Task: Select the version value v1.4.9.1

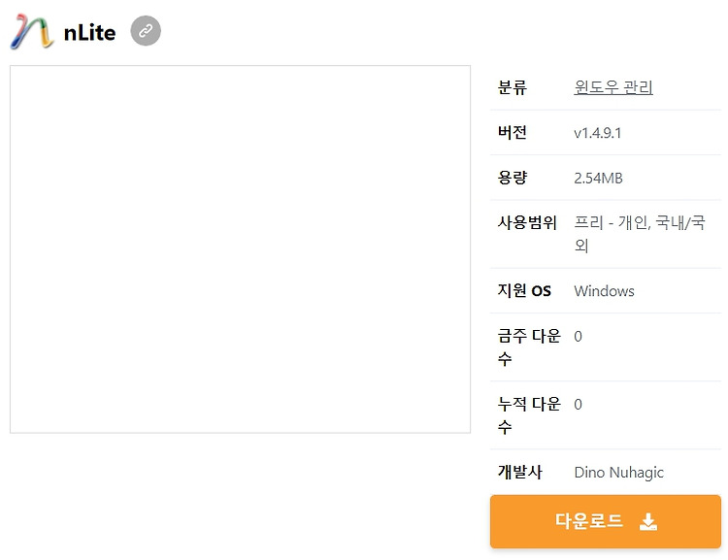Action: (598, 133)
